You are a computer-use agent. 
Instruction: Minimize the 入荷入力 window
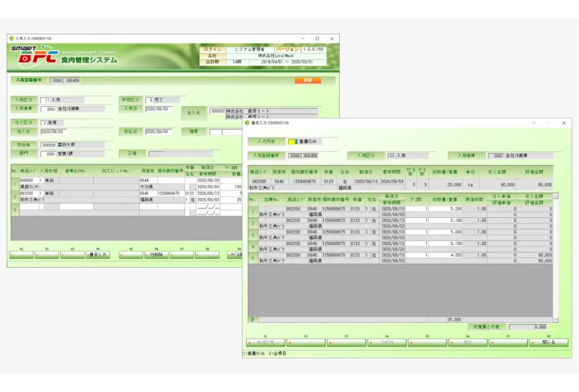pos(303,38)
